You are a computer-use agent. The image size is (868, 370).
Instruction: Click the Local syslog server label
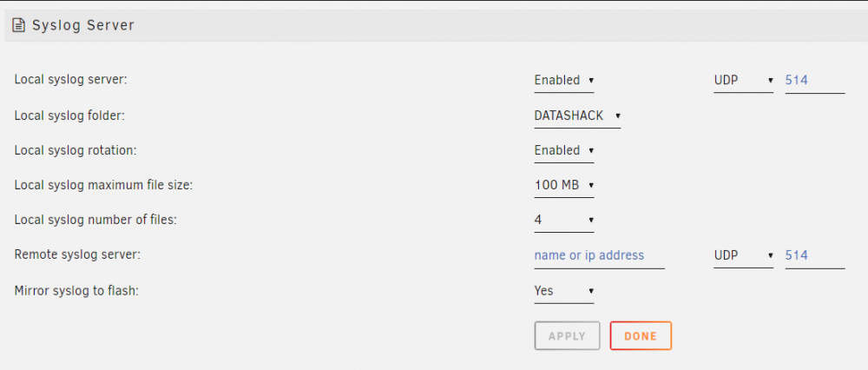71,80
